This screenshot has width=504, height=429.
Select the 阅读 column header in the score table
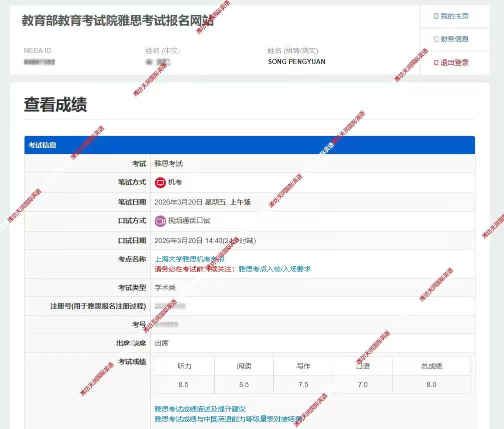point(244,366)
